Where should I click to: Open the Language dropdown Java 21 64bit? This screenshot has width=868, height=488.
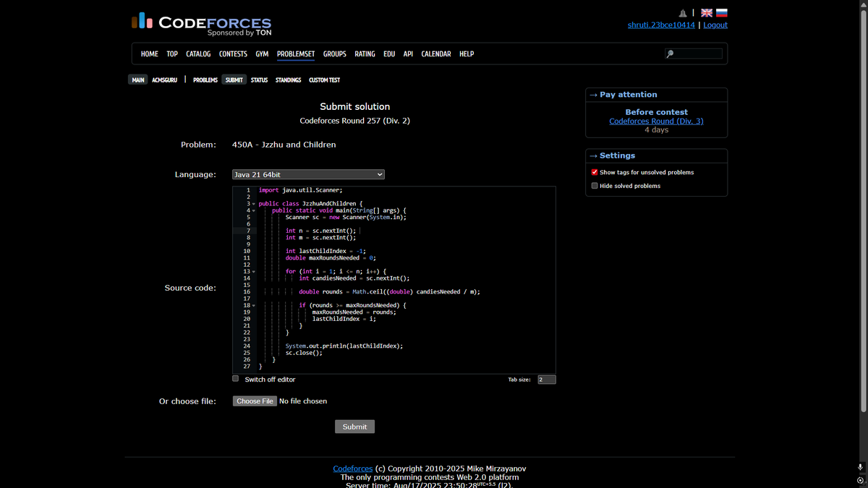click(308, 174)
